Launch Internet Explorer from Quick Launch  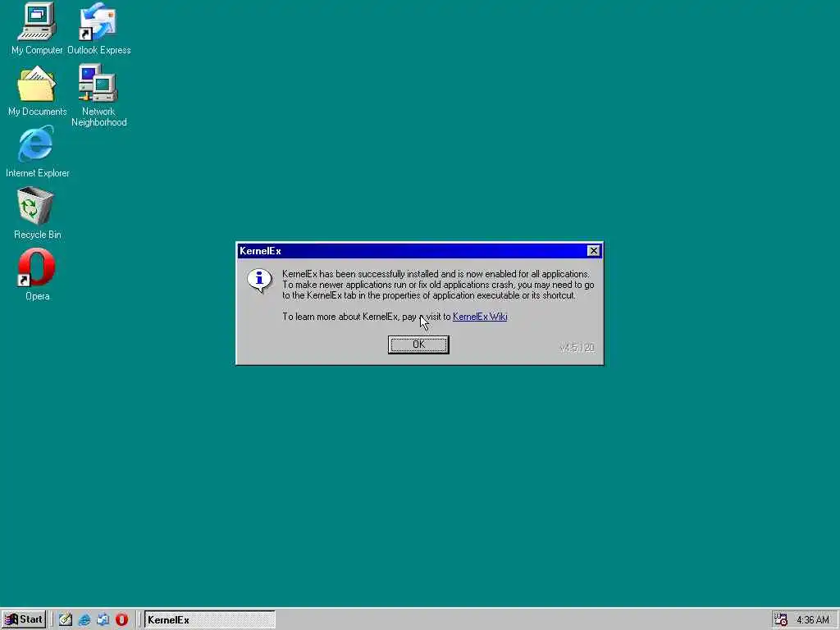[x=84, y=620]
